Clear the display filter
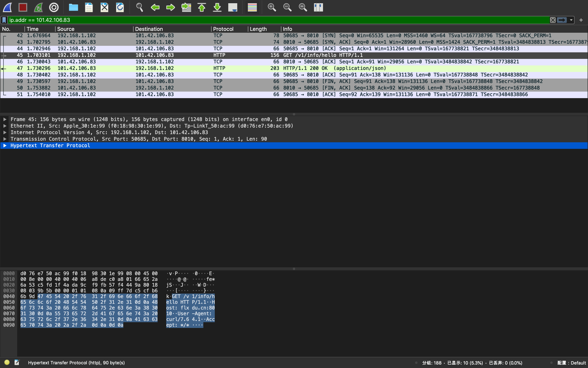588x368 pixels. click(553, 20)
